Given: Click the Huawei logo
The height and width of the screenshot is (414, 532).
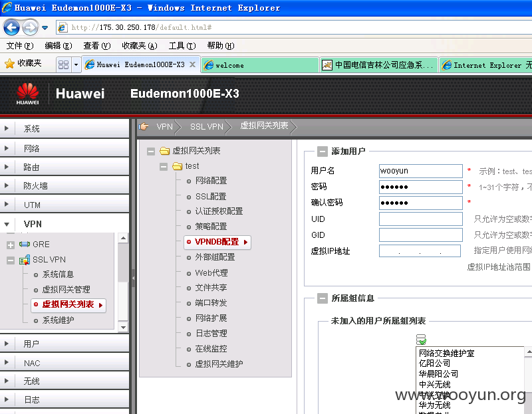Looking at the screenshot, I should (27, 94).
